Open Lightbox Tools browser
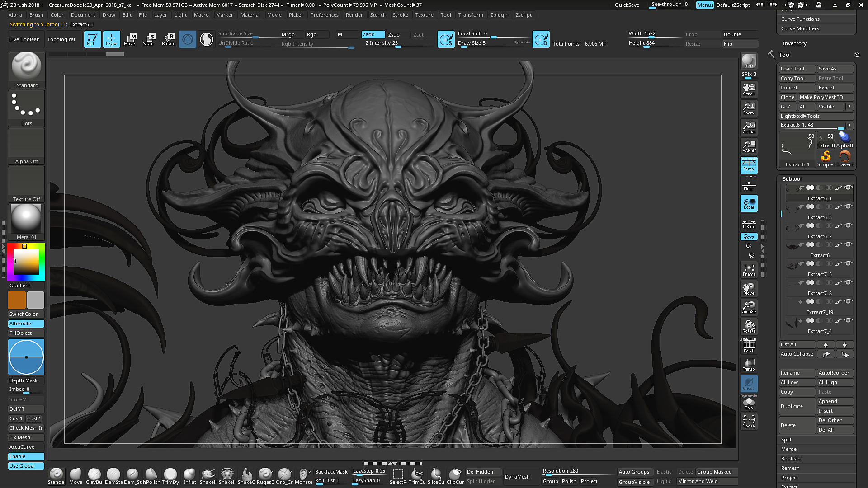 [816, 116]
